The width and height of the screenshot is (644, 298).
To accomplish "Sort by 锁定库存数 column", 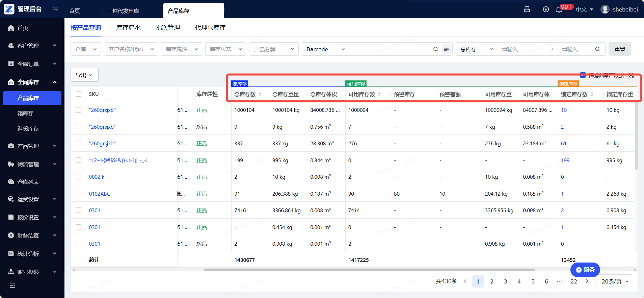I will [592, 94].
